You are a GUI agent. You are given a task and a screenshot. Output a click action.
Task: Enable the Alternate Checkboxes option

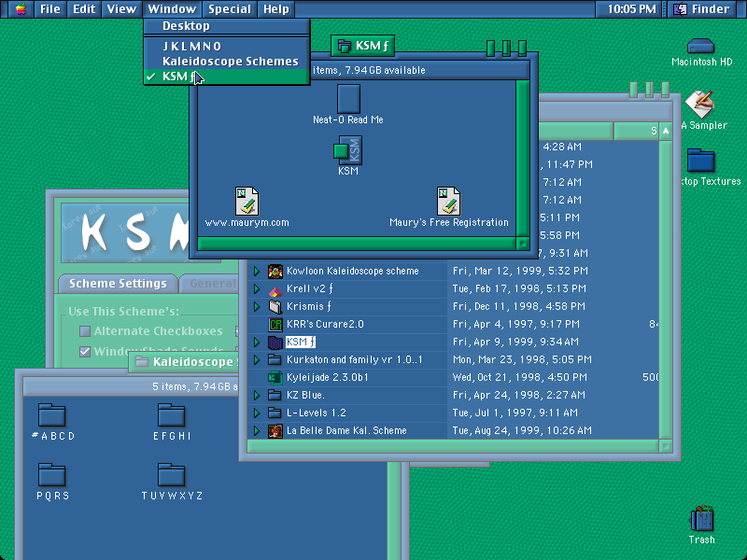[85, 331]
